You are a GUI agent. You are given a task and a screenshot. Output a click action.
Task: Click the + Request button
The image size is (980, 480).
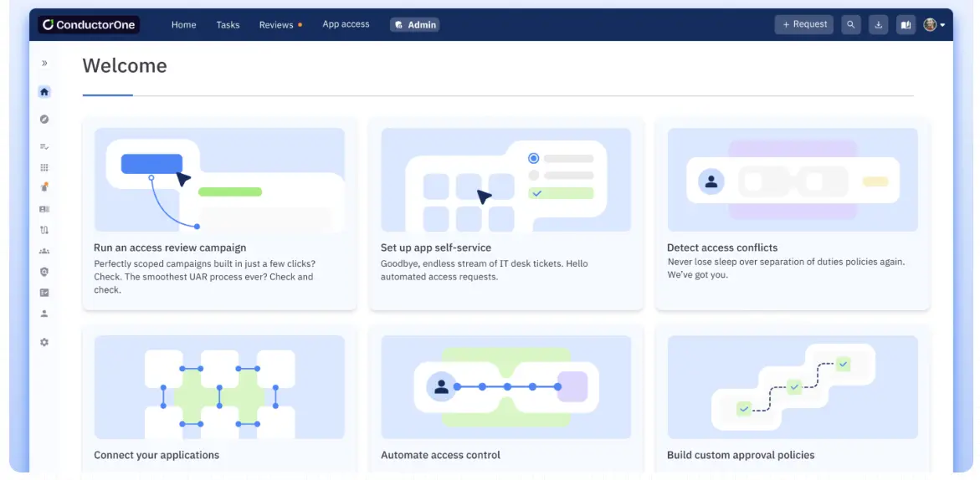click(803, 25)
